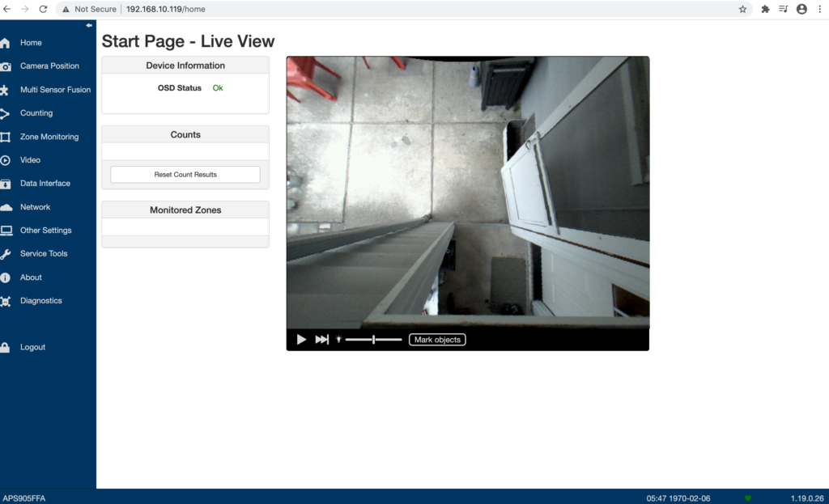Click Reset Count Results button
Screen dimensions: 829x504
(x=185, y=175)
